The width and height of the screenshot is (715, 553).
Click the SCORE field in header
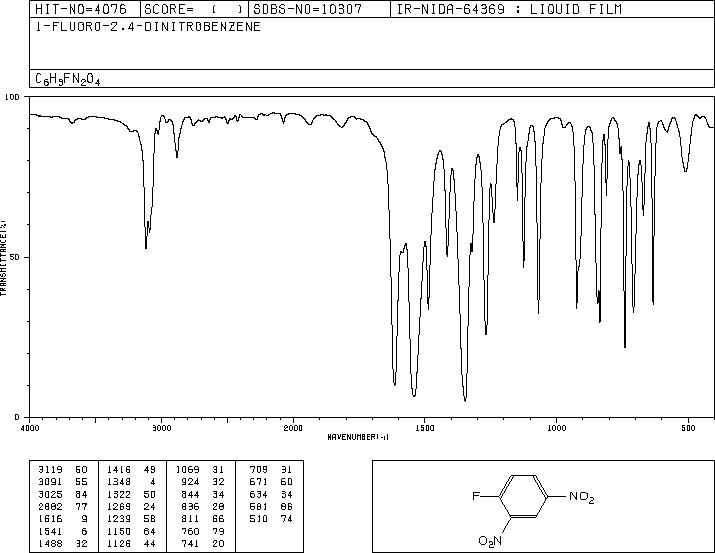[194, 9]
